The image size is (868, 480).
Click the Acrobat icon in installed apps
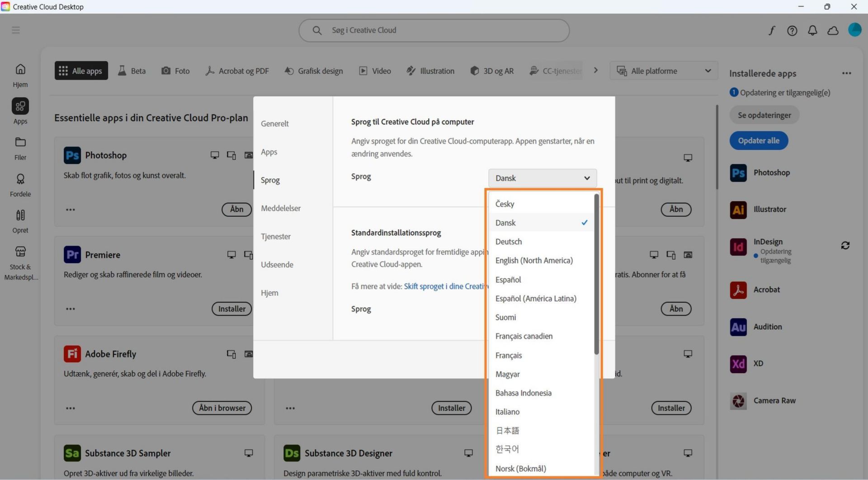click(x=738, y=290)
